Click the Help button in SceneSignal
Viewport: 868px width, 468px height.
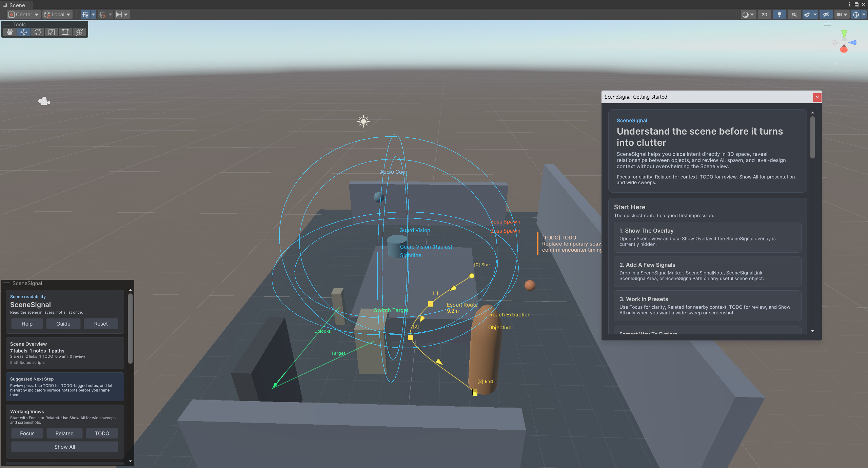point(27,324)
